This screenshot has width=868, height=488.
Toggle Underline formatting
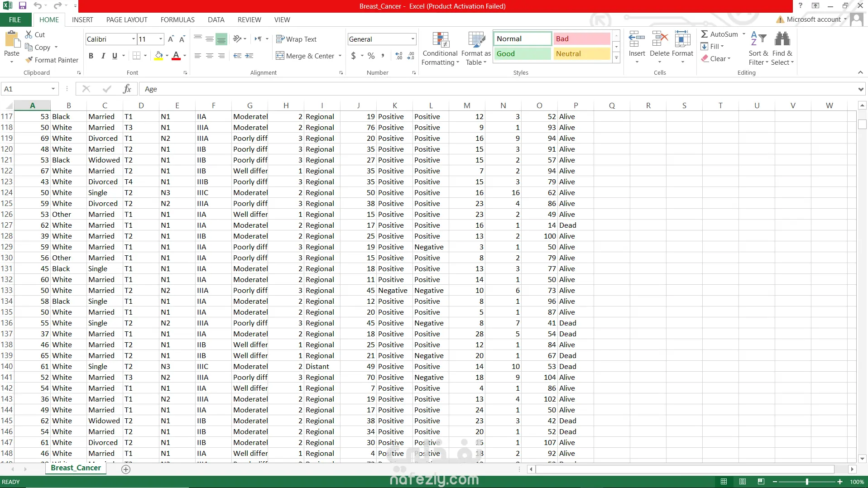(115, 56)
